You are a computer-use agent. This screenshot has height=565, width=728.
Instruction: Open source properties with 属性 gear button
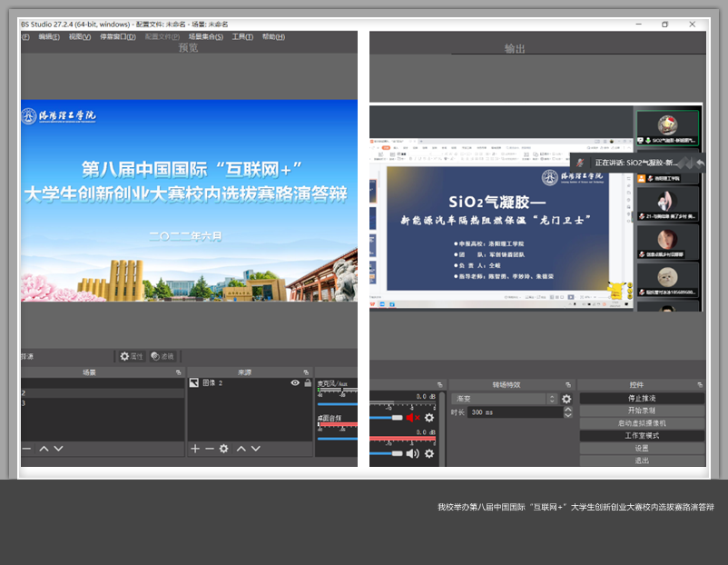click(132, 356)
